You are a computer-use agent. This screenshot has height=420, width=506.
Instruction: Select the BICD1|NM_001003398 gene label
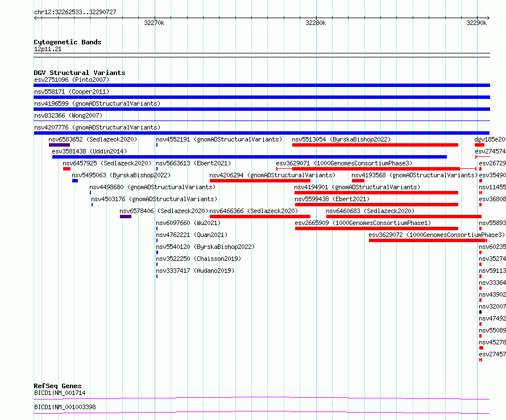tap(65, 407)
